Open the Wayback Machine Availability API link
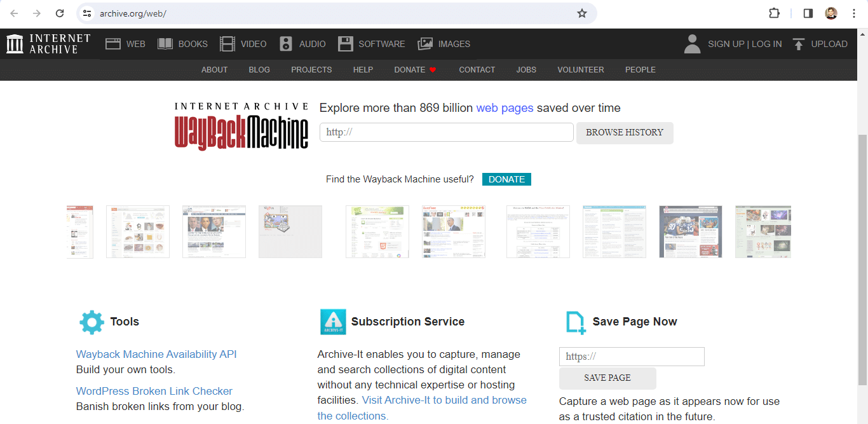The image size is (868, 424). click(156, 354)
